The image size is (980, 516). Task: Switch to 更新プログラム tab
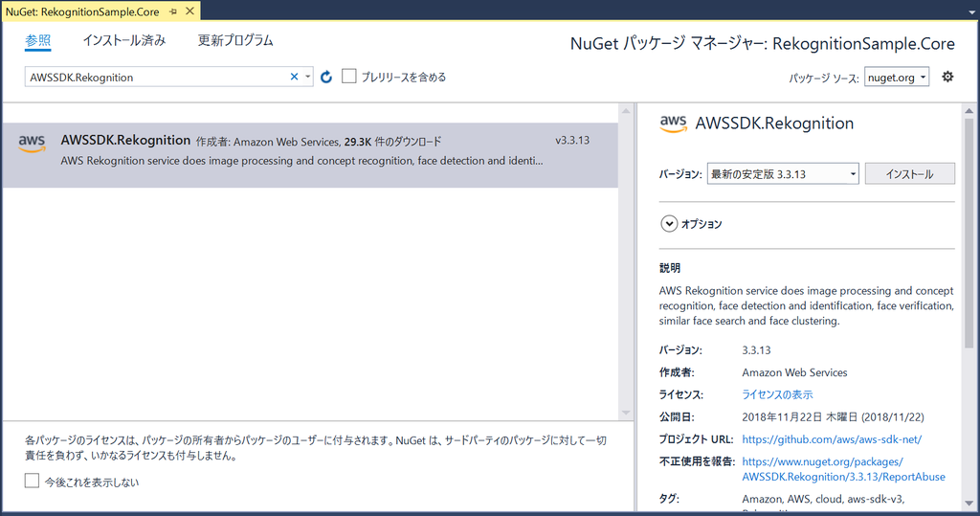(235, 40)
